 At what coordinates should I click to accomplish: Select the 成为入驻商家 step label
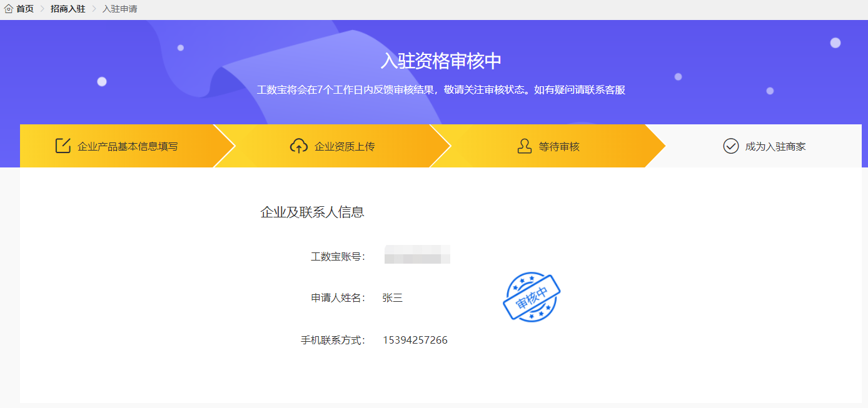[775, 147]
